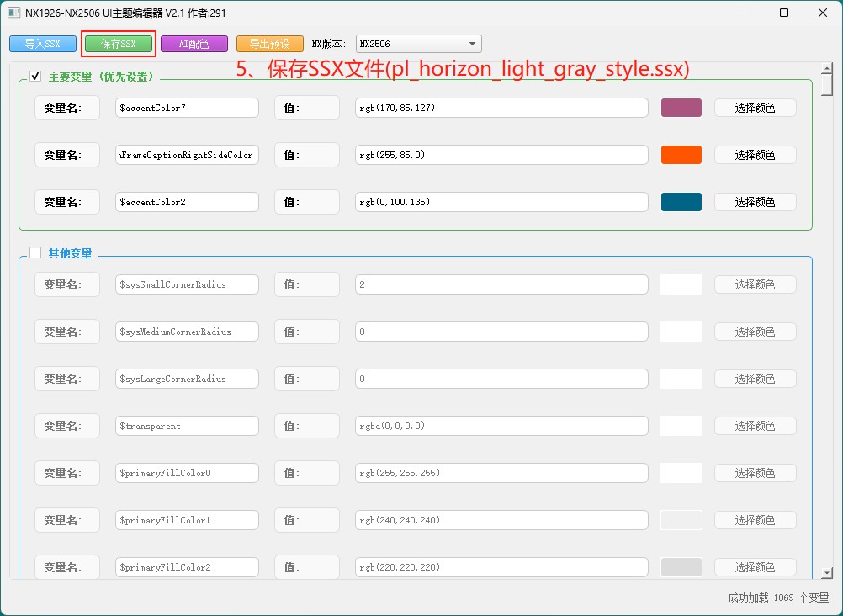Click the 导入SSX import button

43,44
